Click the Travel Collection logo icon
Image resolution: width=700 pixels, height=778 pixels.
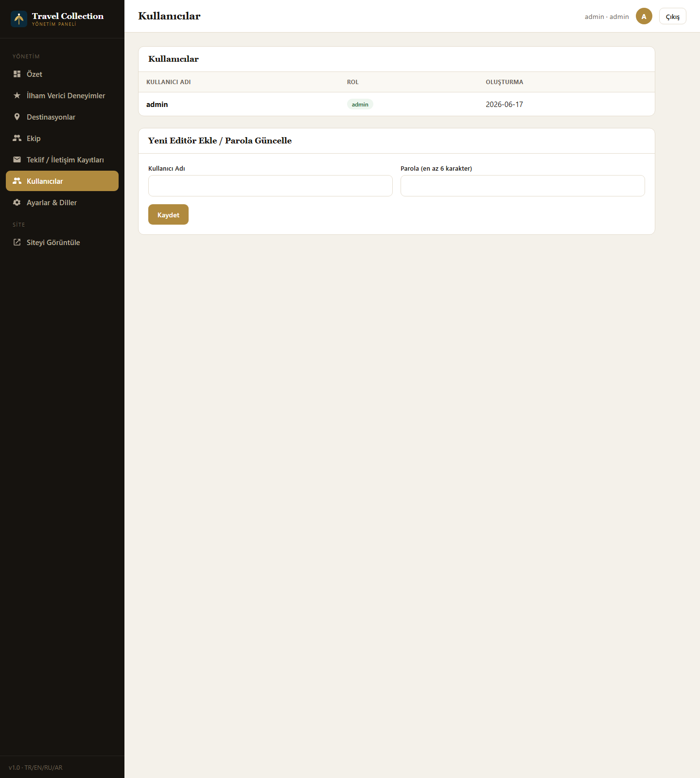click(19, 19)
